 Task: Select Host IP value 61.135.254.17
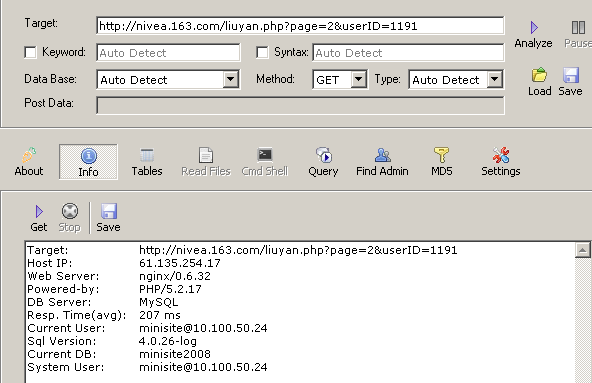(180, 263)
